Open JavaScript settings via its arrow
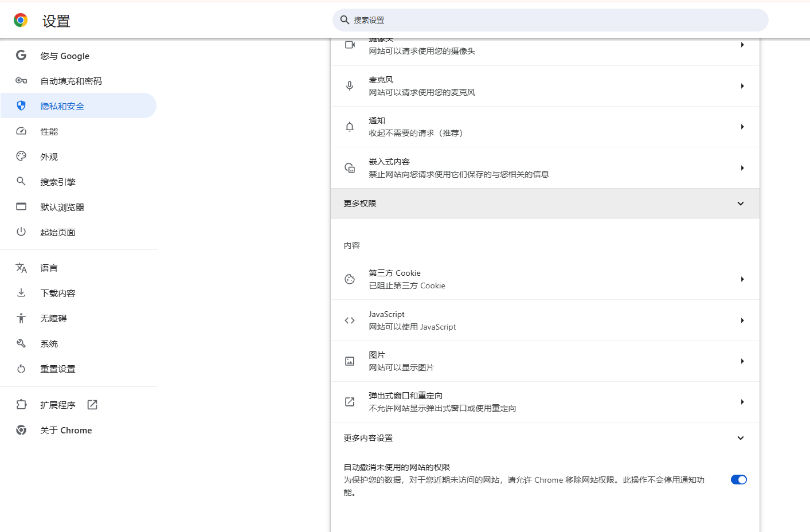Screen dimensions: 810x532 coord(742,320)
